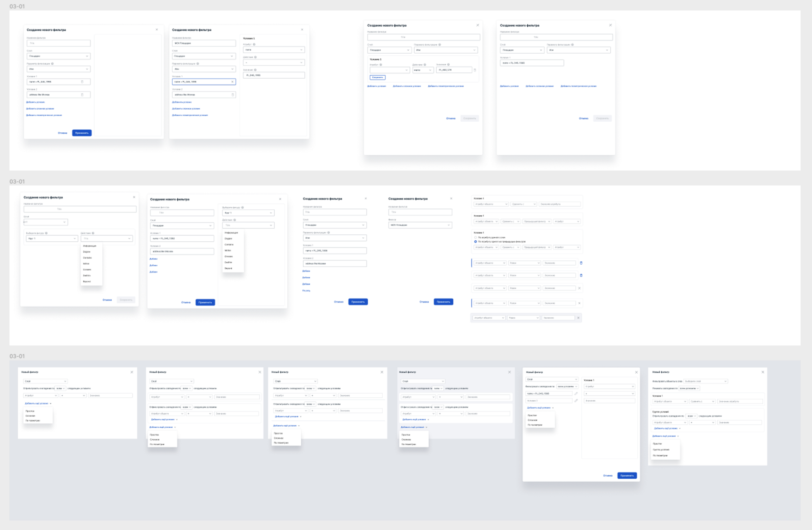Image resolution: width=812 pixels, height=530 pixels.
Task: Click the trash icon in the address like Москва field next to blank panel
Action: point(82,95)
